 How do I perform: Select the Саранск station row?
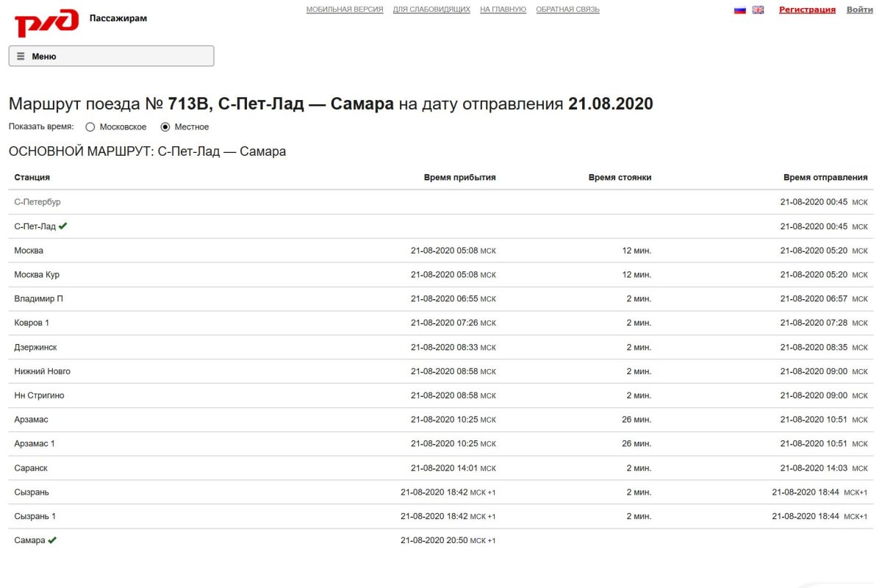click(31, 468)
